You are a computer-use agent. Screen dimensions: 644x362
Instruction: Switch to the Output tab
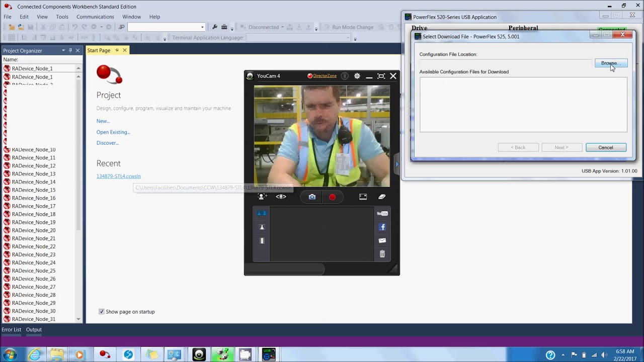34,330
